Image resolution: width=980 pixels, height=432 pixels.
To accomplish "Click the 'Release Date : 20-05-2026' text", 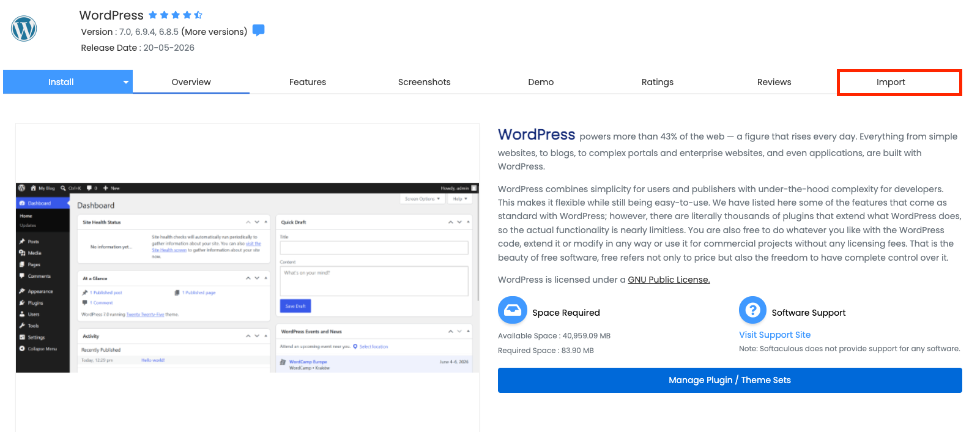I will coord(138,48).
